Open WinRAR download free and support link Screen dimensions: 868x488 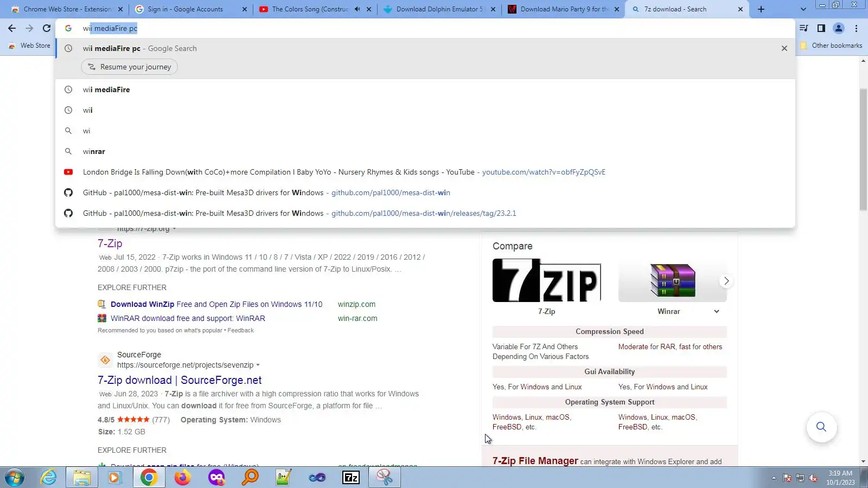click(x=188, y=318)
